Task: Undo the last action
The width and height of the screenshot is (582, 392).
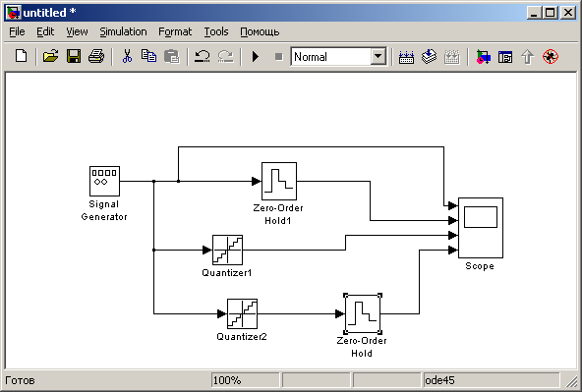Action: (203, 56)
